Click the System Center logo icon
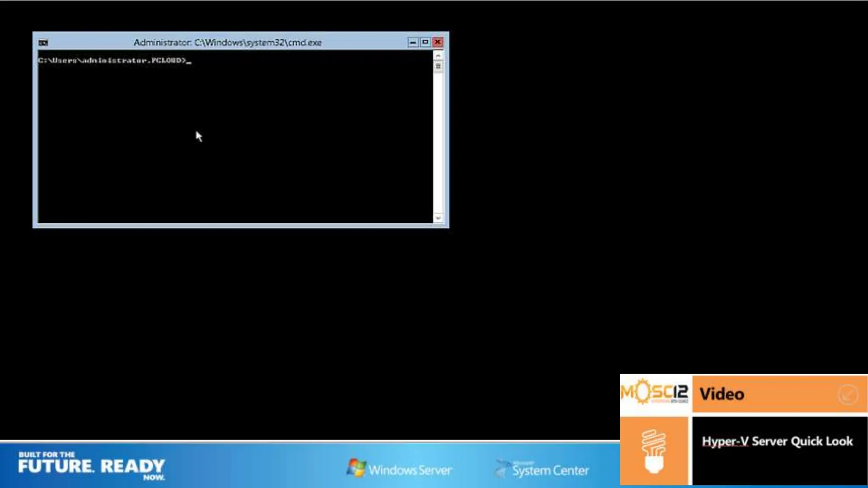 click(x=502, y=469)
